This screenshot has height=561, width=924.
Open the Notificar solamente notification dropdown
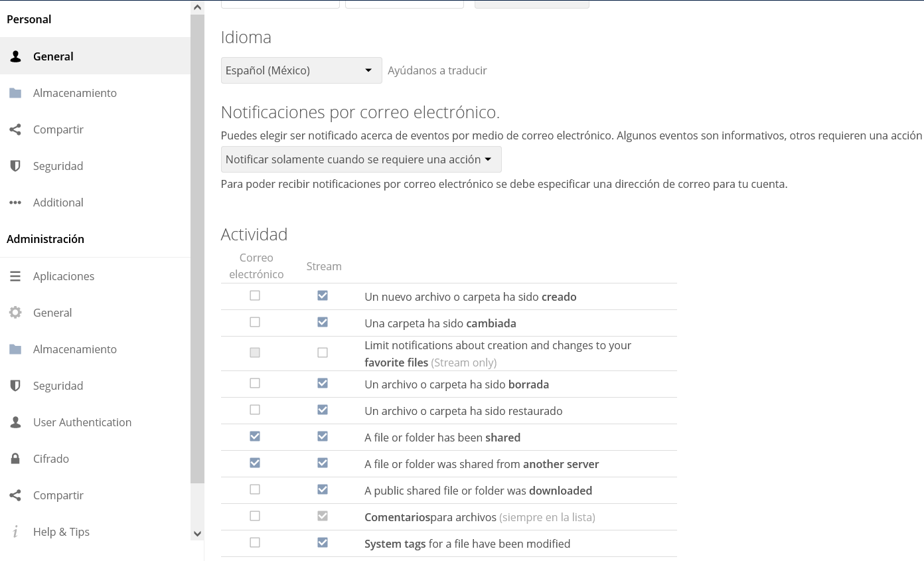tap(361, 159)
